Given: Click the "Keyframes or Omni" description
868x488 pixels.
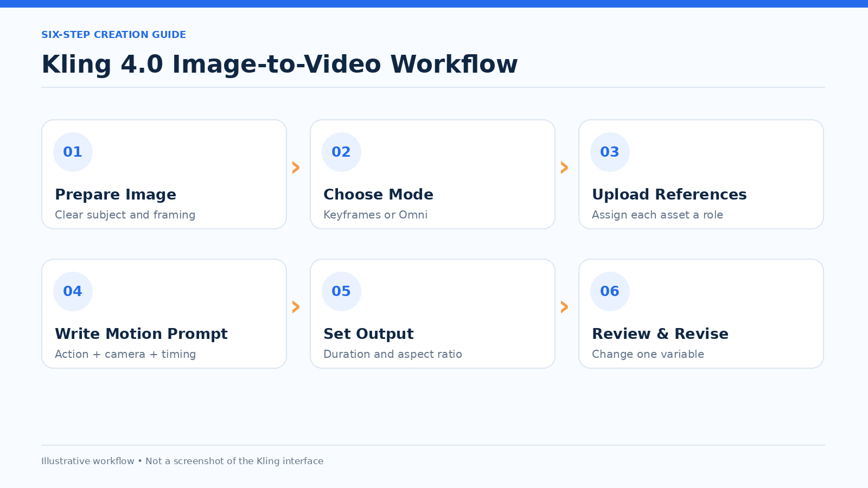Looking at the screenshot, I should [375, 215].
